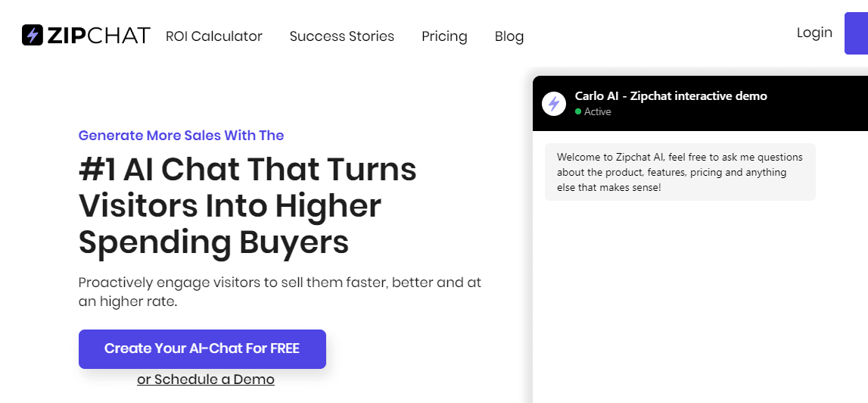Click the 'Carlo AI - Zipchat interactive demo' title
Image resolution: width=868 pixels, height=403 pixels.
tap(670, 96)
